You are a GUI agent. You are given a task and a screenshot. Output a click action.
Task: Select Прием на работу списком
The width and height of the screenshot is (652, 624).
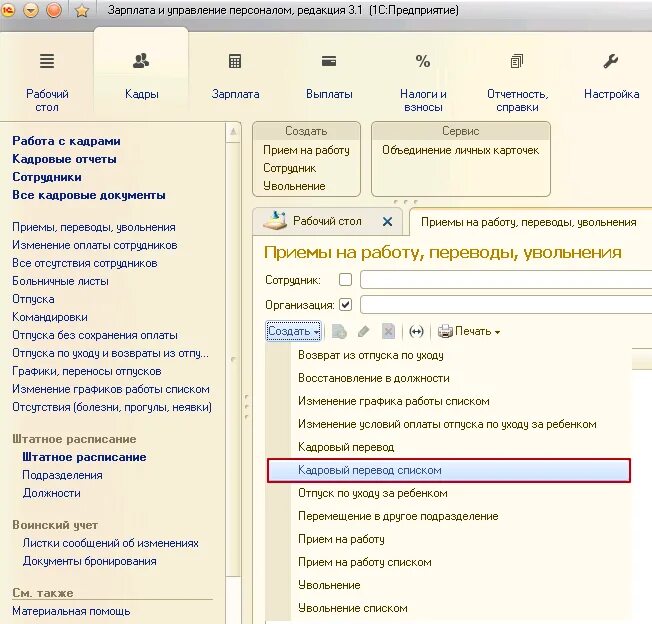coord(365,562)
